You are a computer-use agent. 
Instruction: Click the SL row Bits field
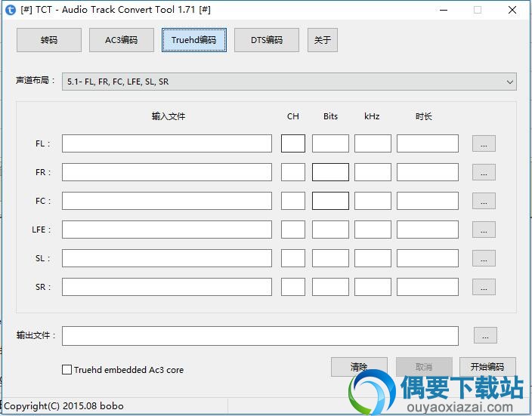pos(330,258)
